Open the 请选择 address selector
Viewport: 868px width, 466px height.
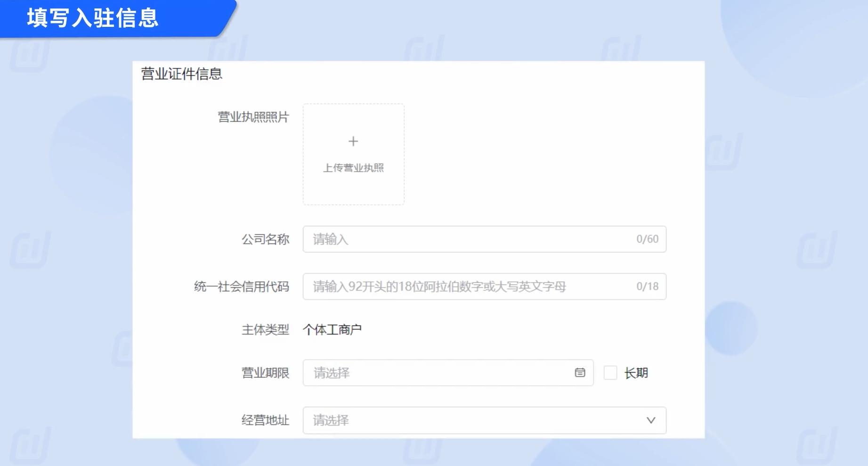pos(484,420)
